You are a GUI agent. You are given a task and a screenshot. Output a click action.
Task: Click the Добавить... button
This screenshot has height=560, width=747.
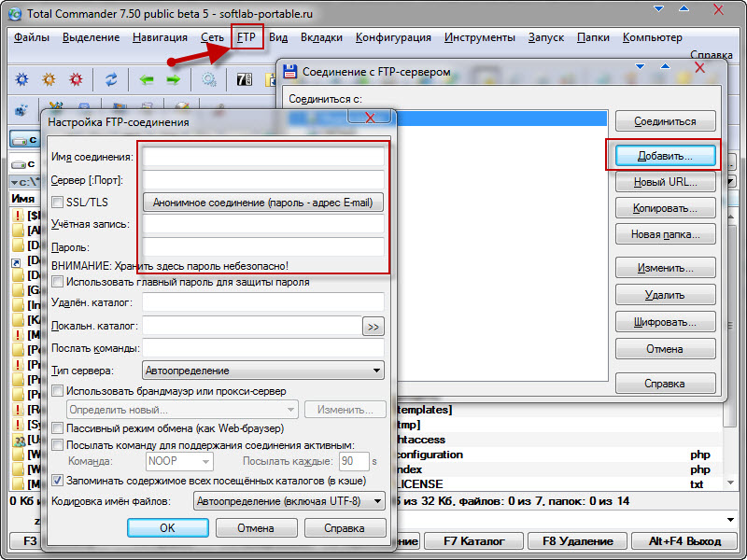(666, 156)
